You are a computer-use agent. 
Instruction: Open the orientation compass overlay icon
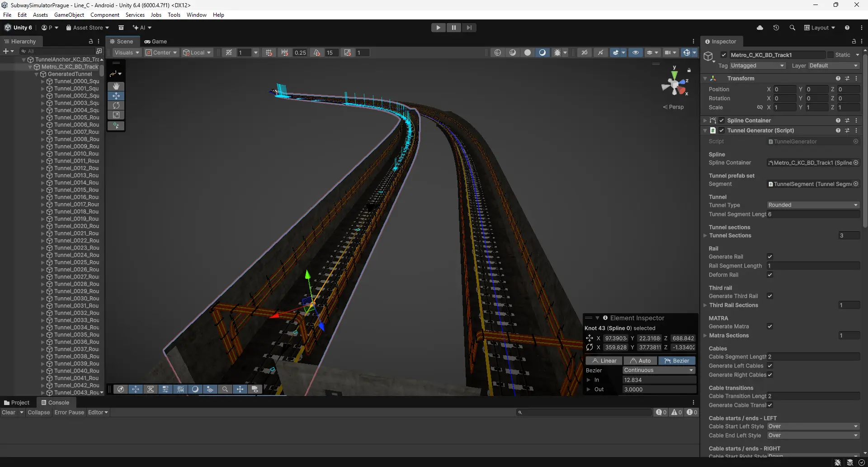(x=121, y=389)
